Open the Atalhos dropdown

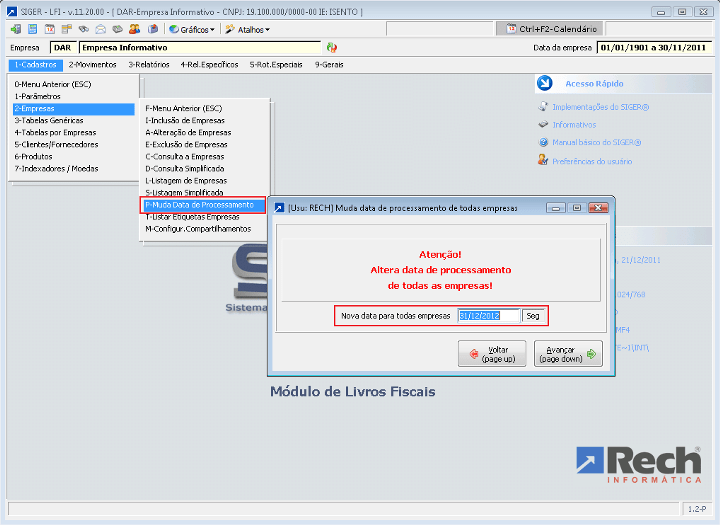point(248,29)
